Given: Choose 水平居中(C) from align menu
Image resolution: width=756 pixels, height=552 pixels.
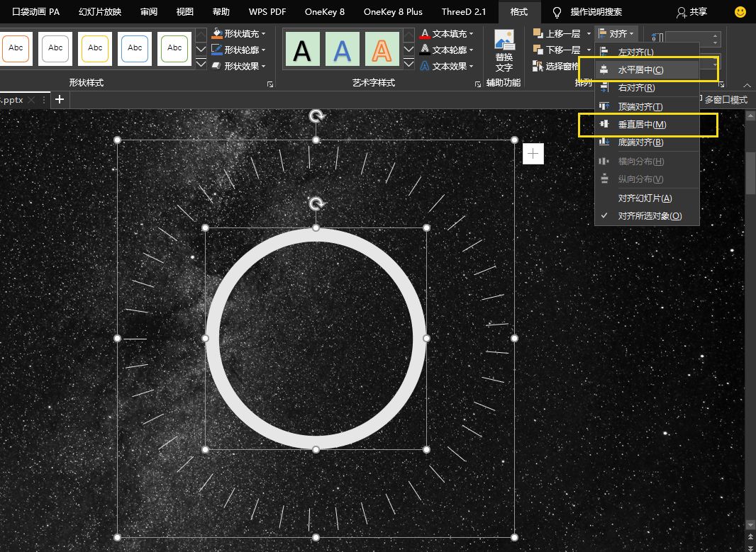Looking at the screenshot, I should pyautogui.click(x=647, y=70).
